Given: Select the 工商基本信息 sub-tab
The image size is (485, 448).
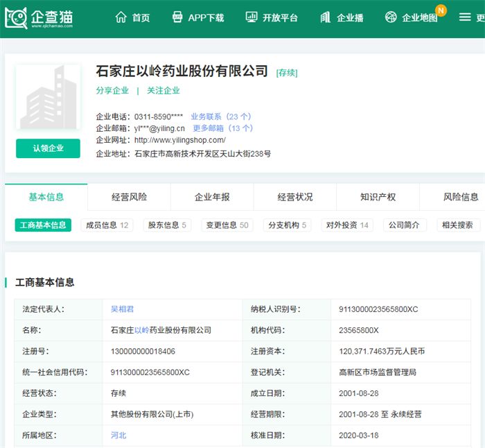Looking at the screenshot, I should (43, 225).
